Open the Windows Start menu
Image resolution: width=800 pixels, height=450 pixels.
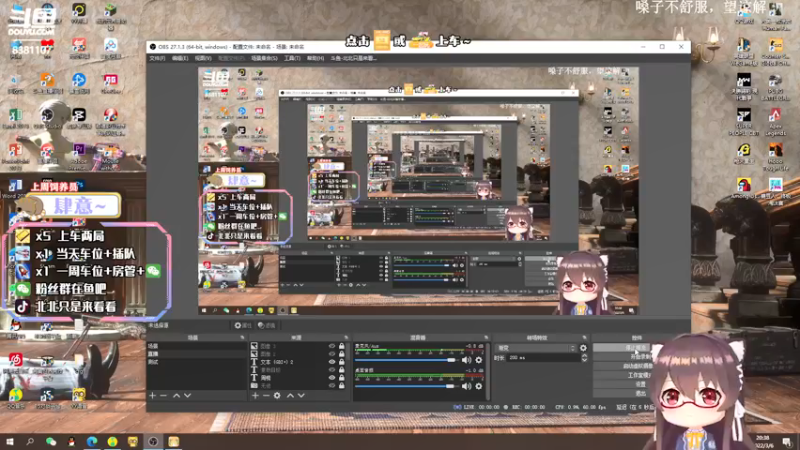10,441
